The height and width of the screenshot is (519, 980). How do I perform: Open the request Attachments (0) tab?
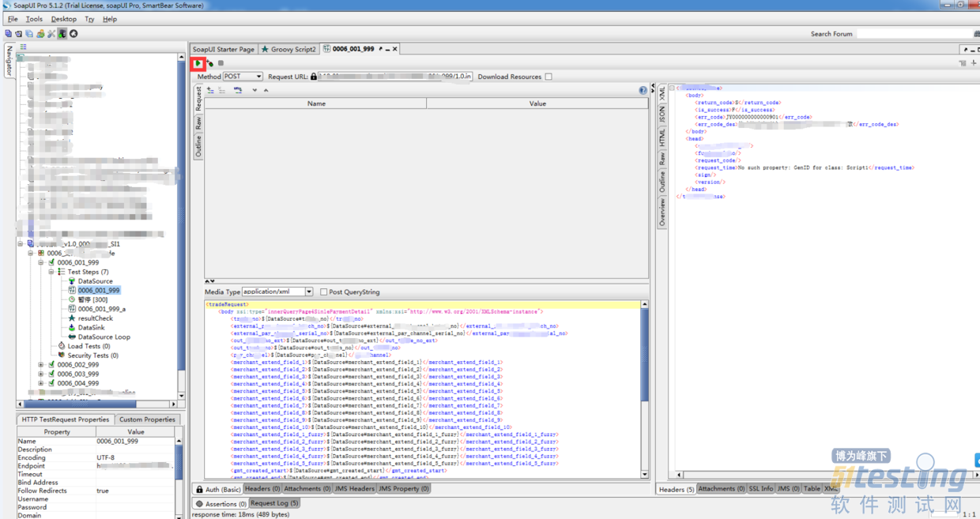coord(307,489)
